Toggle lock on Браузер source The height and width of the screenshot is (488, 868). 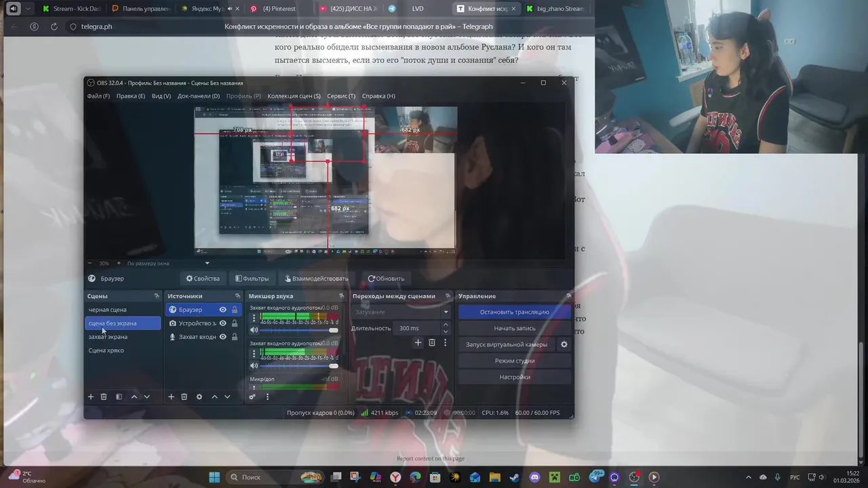point(235,310)
